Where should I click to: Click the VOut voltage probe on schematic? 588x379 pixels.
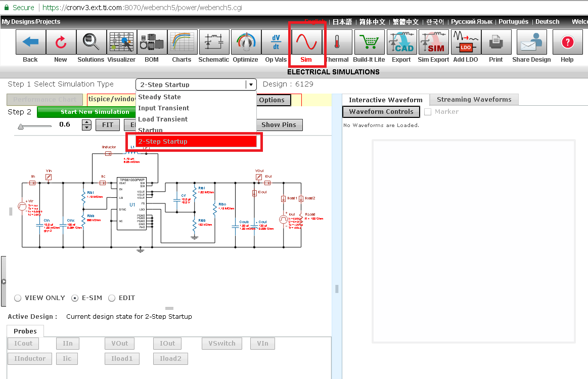pos(259,177)
